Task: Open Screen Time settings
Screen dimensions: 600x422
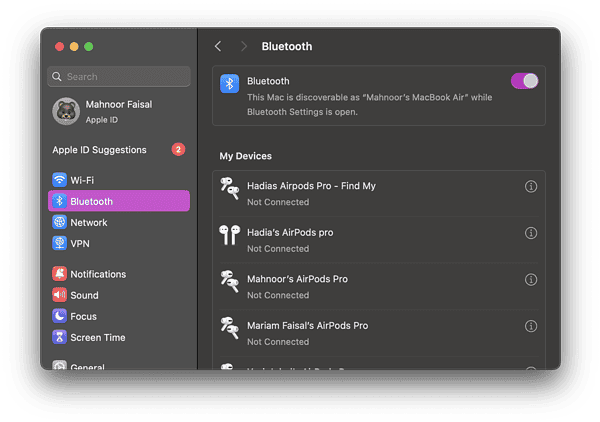Action: [x=97, y=337]
